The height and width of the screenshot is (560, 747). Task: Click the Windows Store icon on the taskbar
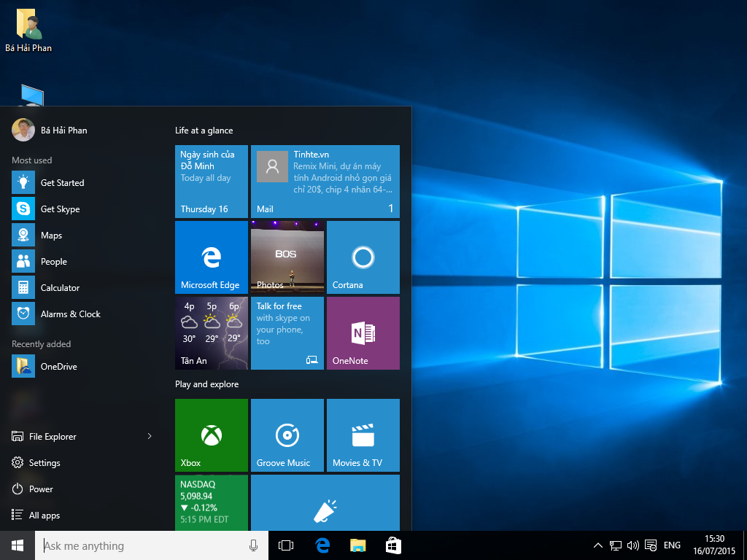(x=392, y=545)
